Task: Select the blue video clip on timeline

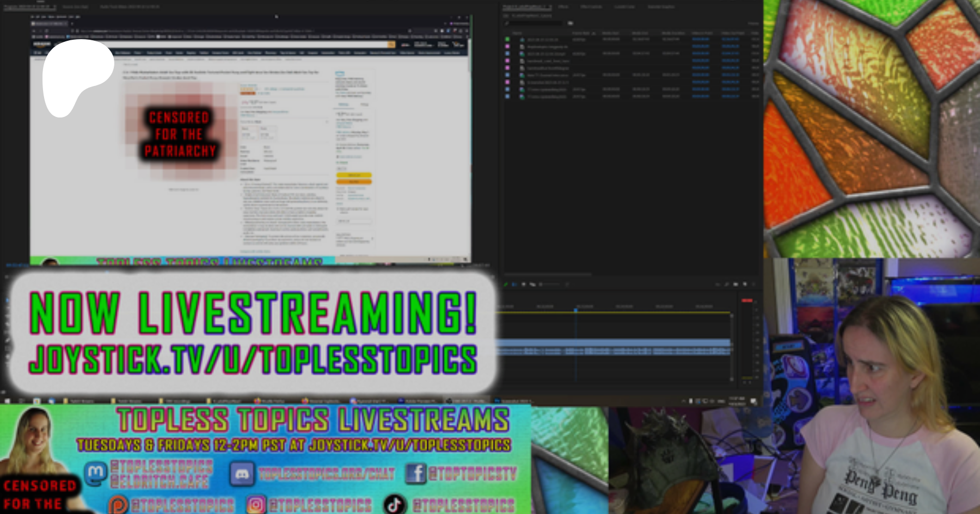Action: pyautogui.click(x=613, y=343)
